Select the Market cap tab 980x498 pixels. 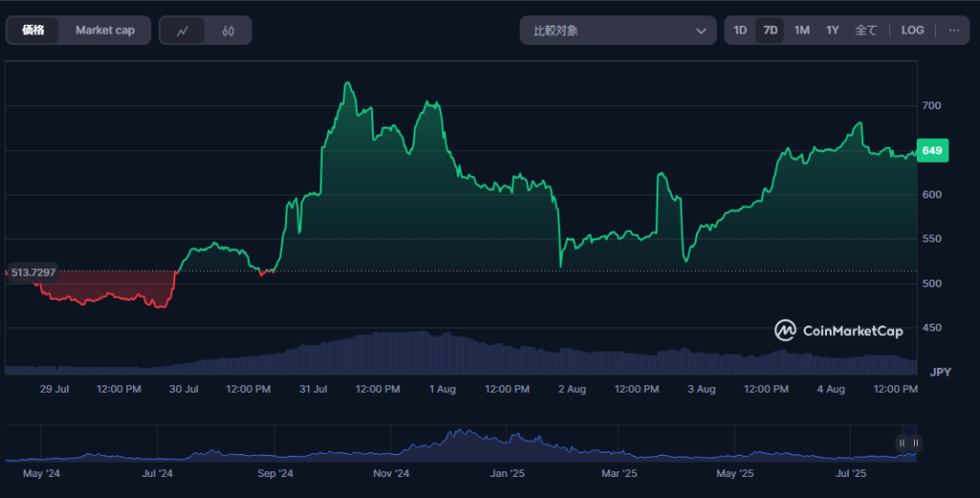105,30
